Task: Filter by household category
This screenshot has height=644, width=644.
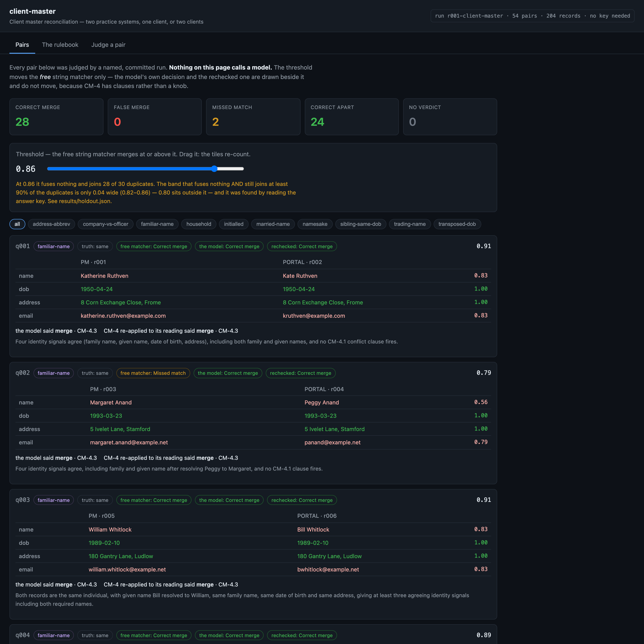Action: tap(199, 224)
